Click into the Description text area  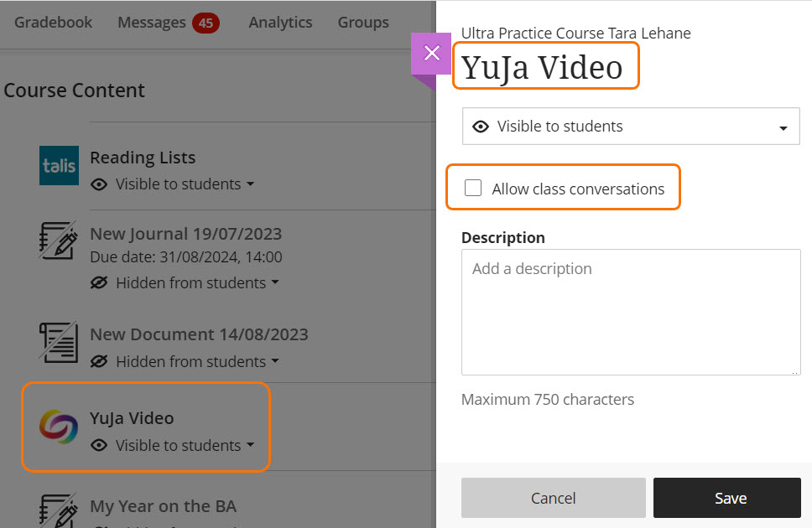coord(630,312)
